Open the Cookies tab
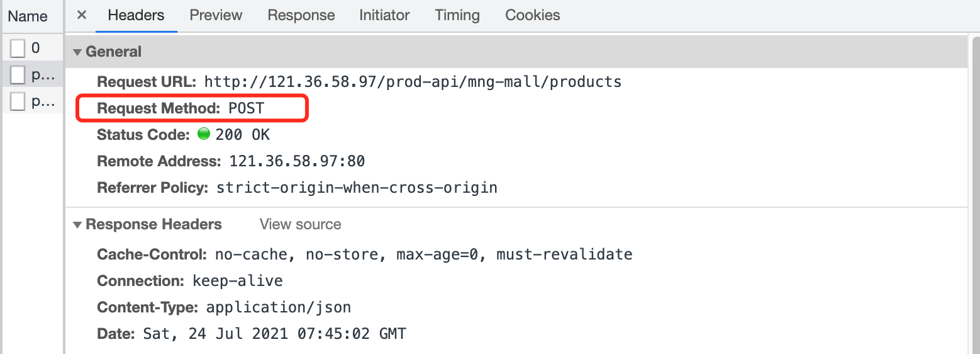The height and width of the screenshot is (354, 980). [x=533, y=15]
